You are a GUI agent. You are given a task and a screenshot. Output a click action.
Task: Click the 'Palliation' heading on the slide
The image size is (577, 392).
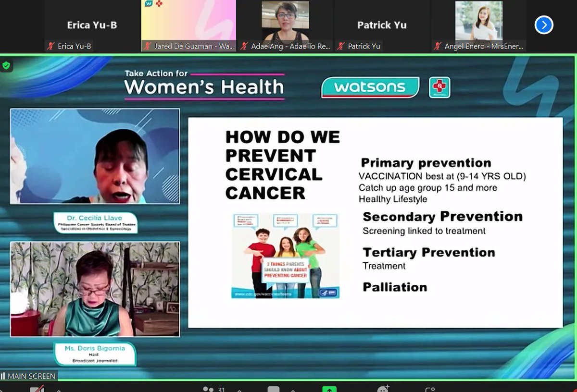tap(395, 287)
